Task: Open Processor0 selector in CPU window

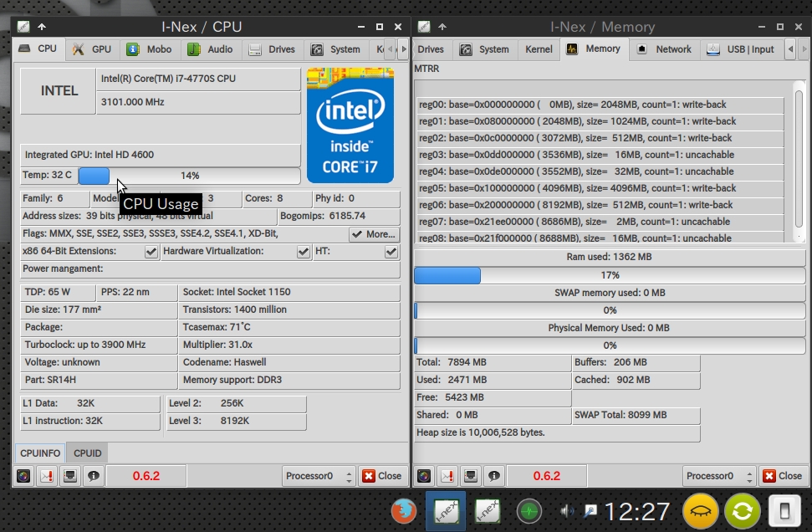Action: point(319,476)
